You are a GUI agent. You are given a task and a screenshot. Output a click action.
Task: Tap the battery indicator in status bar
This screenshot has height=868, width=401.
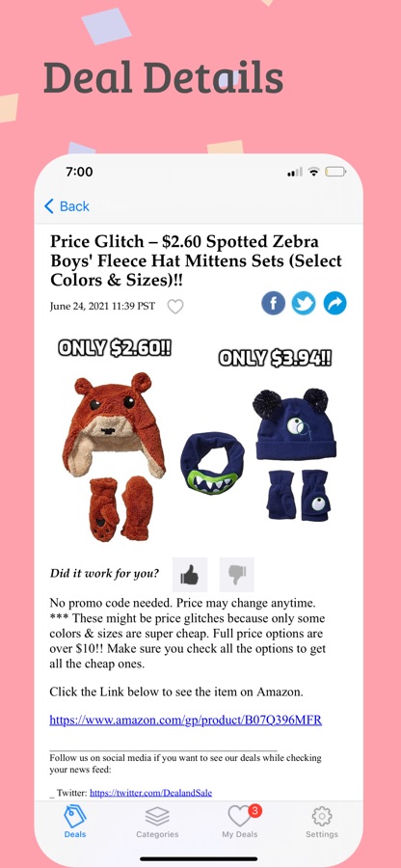coord(335,172)
